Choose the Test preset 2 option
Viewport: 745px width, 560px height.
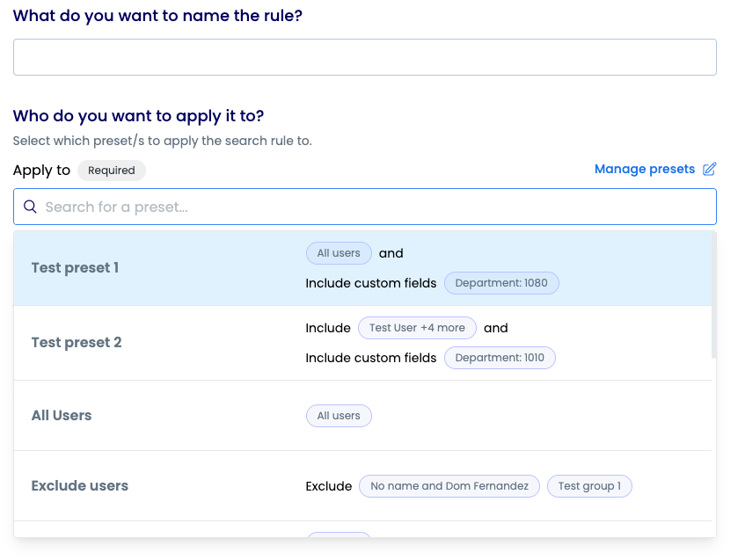coord(362,343)
